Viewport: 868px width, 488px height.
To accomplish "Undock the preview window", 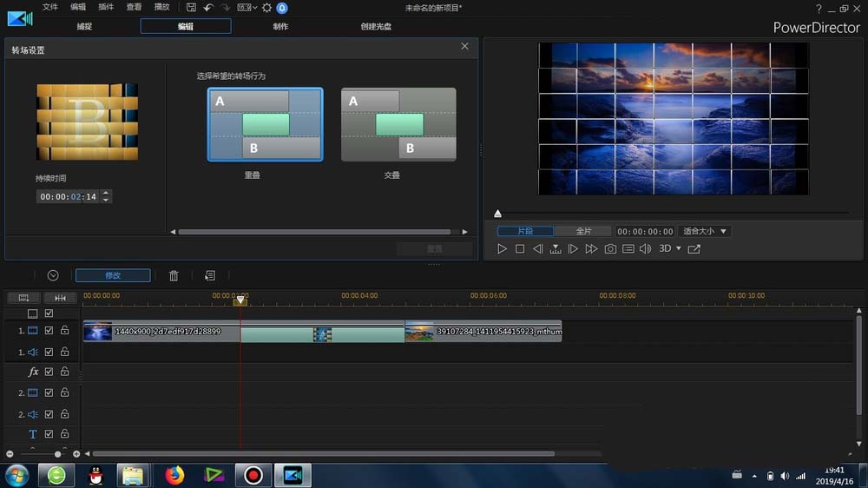I will pos(694,249).
